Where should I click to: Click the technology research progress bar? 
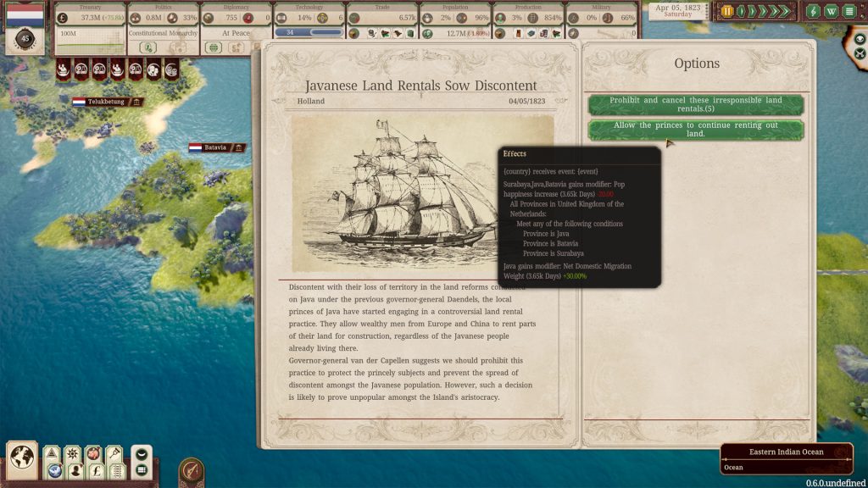pos(309,32)
